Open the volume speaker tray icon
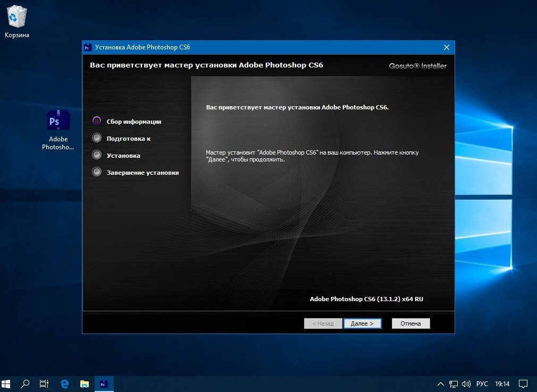 point(466,384)
